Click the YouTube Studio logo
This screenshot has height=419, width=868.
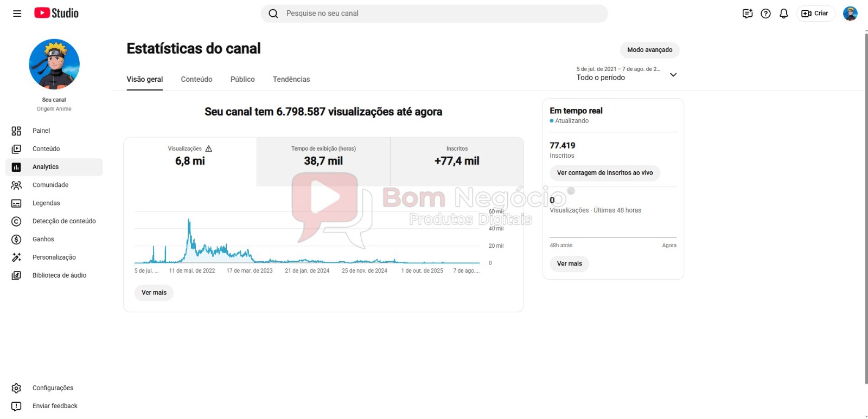click(56, 13)
